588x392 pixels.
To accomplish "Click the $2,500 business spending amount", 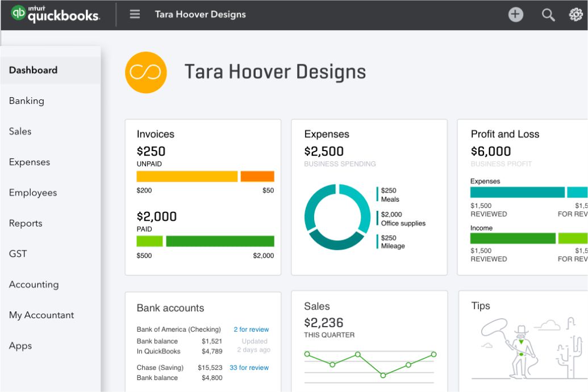I will point(324,151).
